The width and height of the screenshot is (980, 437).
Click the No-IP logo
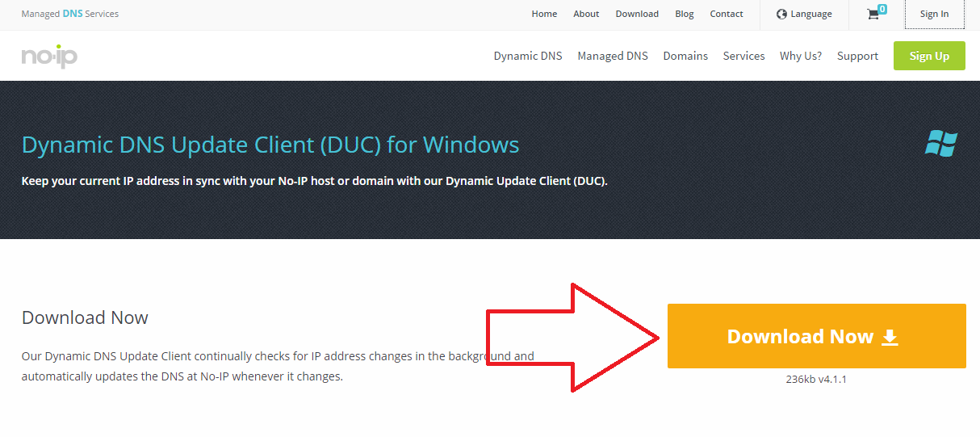pos(49,56)
